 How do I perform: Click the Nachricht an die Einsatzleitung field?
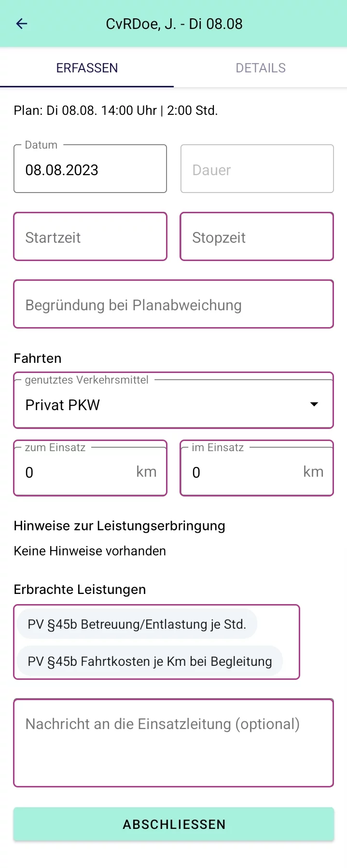(x=173, y=742)
